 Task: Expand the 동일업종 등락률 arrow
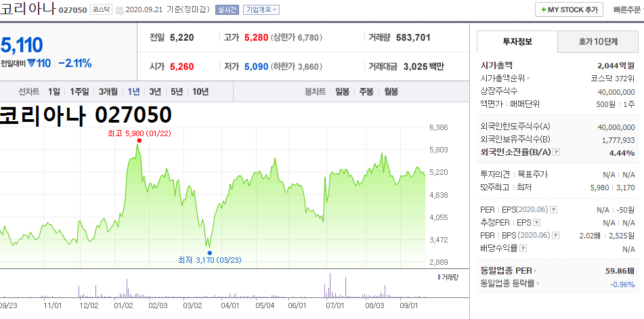(x=538, y=283)
